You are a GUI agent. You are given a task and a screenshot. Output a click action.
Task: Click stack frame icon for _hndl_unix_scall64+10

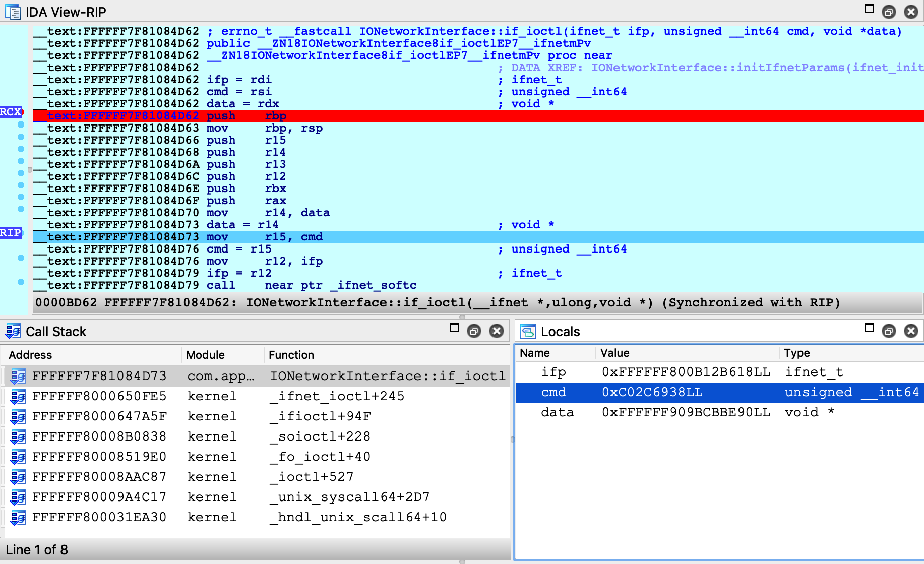[18, 517]
